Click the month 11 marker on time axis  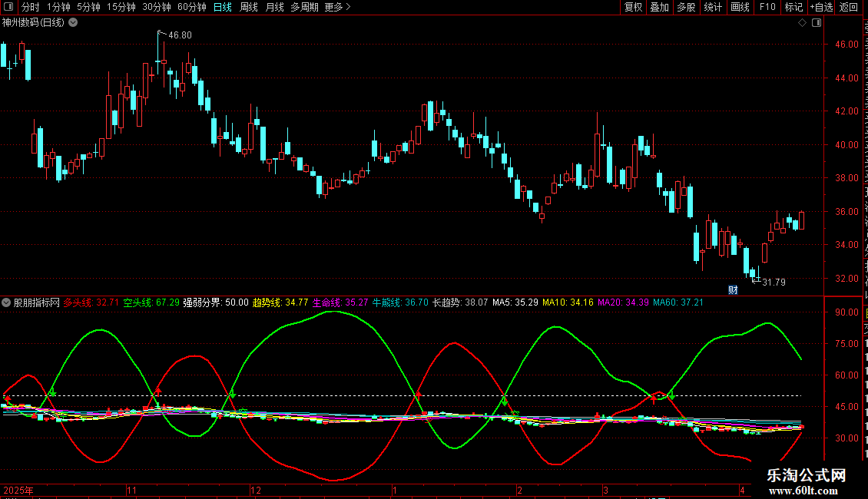point(131,490)
